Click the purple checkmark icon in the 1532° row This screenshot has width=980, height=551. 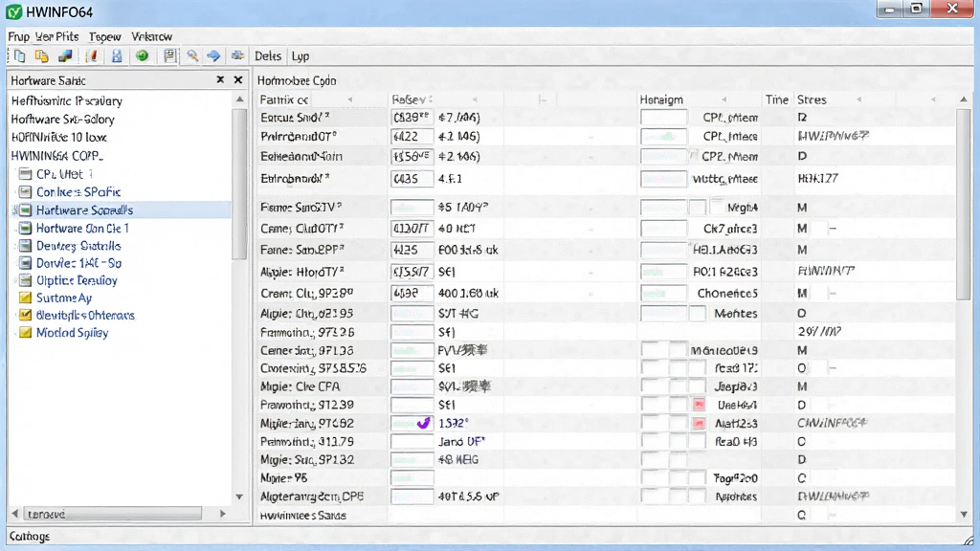(x=423, y=423)
